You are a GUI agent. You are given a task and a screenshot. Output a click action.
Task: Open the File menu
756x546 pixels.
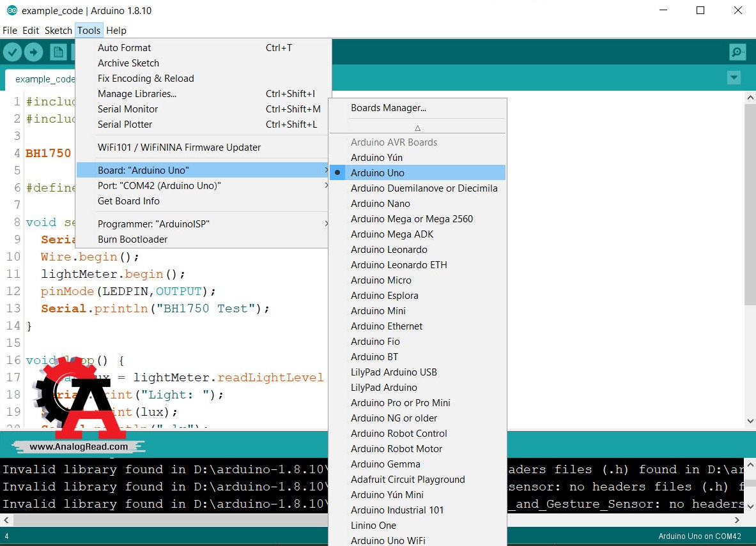point(10,31)
